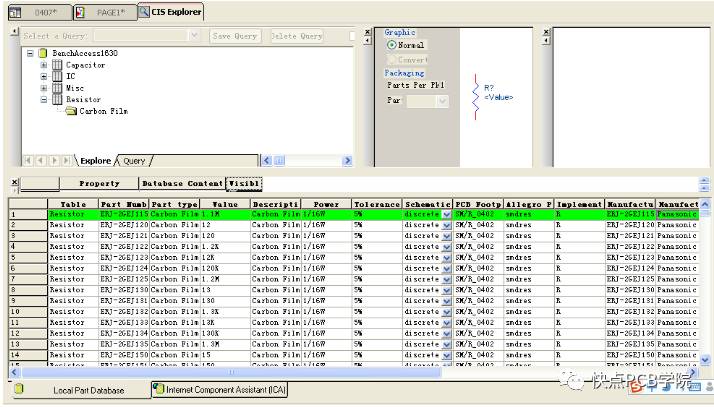Click the Carbon Film folder icon
714x411 pixels.
point(71,111)
